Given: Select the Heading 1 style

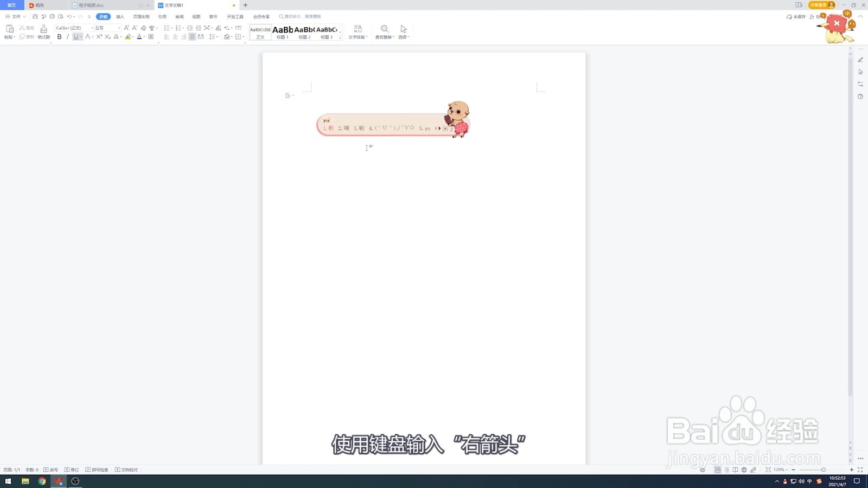Looking at the screenshot, I should point(283,32).
